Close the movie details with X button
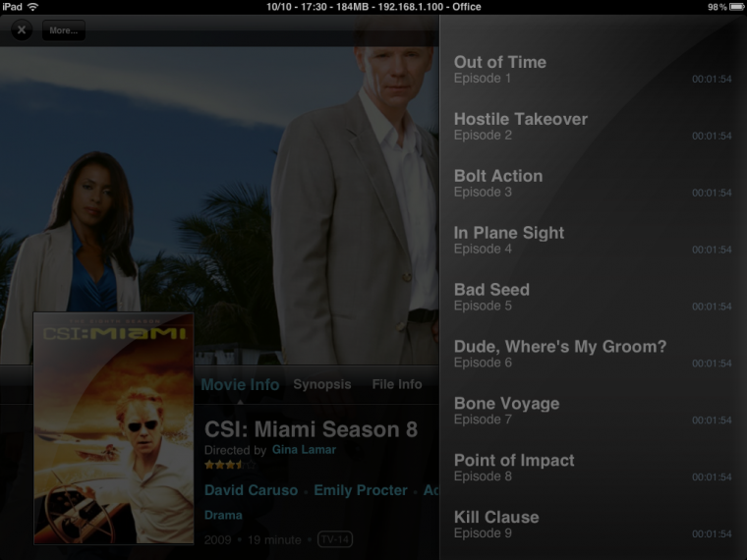This screenshot has width=747, height=560. (22, 30)
